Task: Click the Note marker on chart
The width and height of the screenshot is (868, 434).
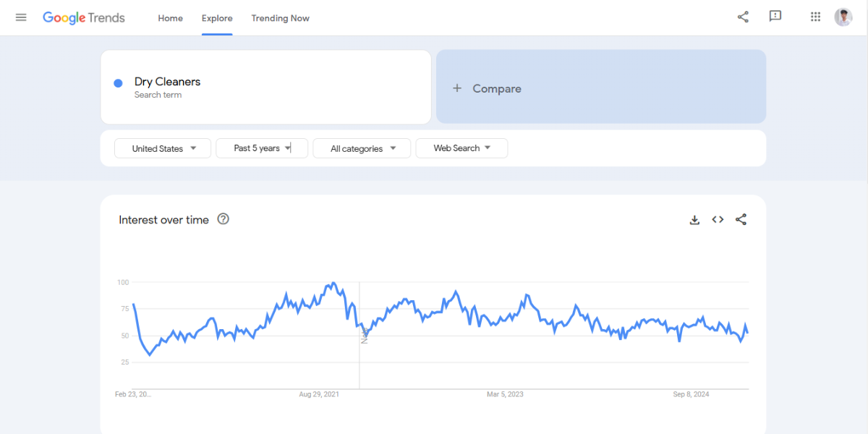Action: point(365,336)
